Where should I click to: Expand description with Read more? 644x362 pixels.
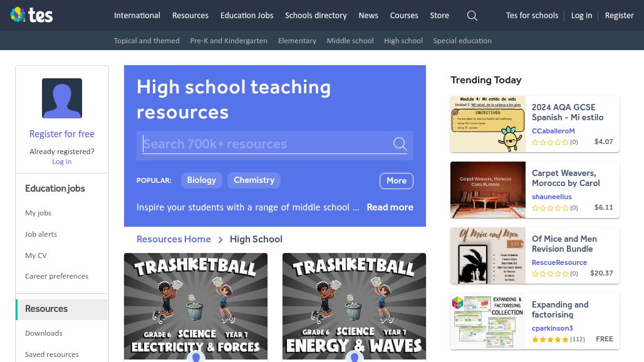tap(390, 207)
